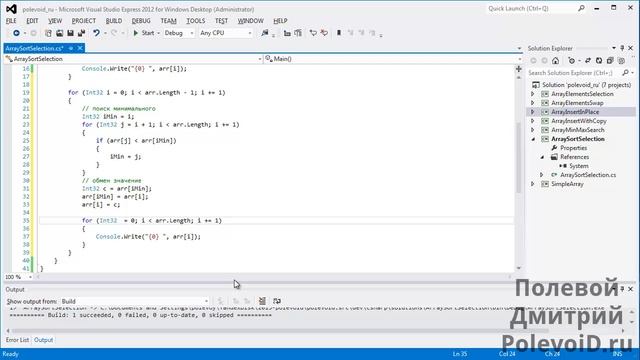This screenshot has height=360, width=640.
Task: Select the System reference item
Action: [x=579, y=166]
